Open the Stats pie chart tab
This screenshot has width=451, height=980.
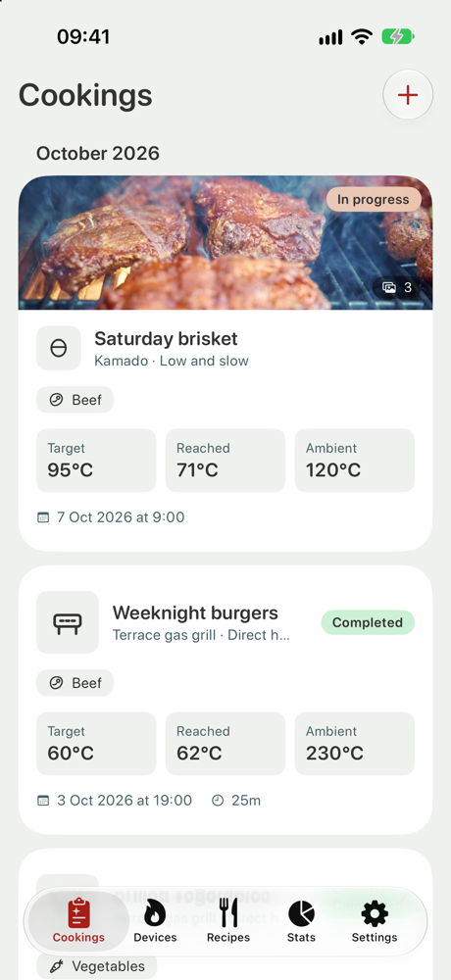coord(302,920)
